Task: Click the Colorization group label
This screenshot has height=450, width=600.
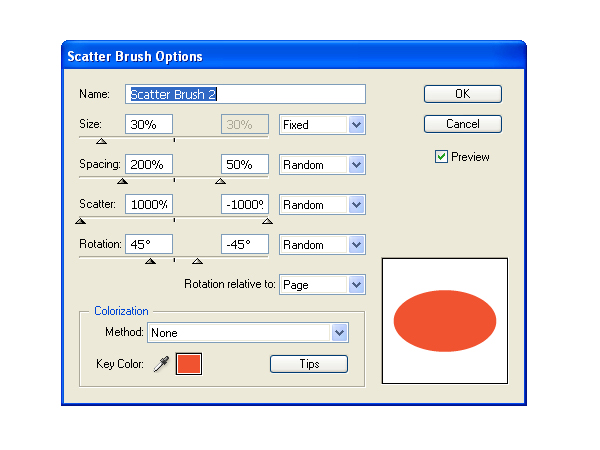Action: tap(121, 311)
